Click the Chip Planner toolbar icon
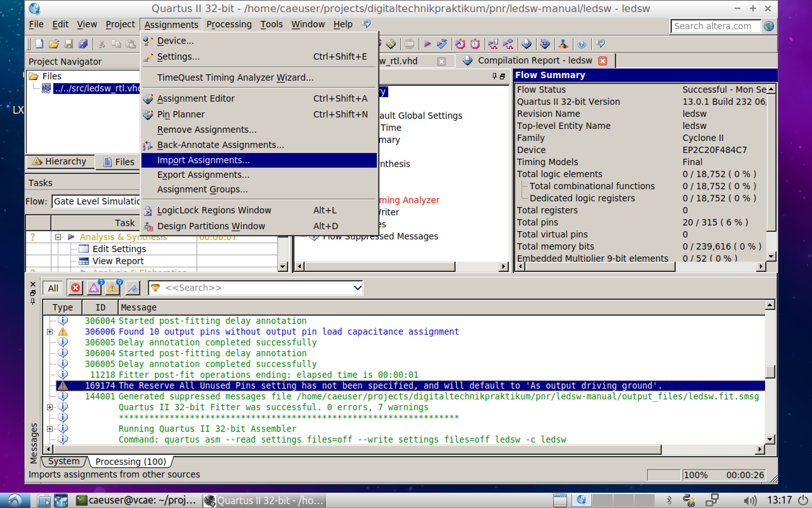Viewport: 812px width, 508px height. pos(391,44)
